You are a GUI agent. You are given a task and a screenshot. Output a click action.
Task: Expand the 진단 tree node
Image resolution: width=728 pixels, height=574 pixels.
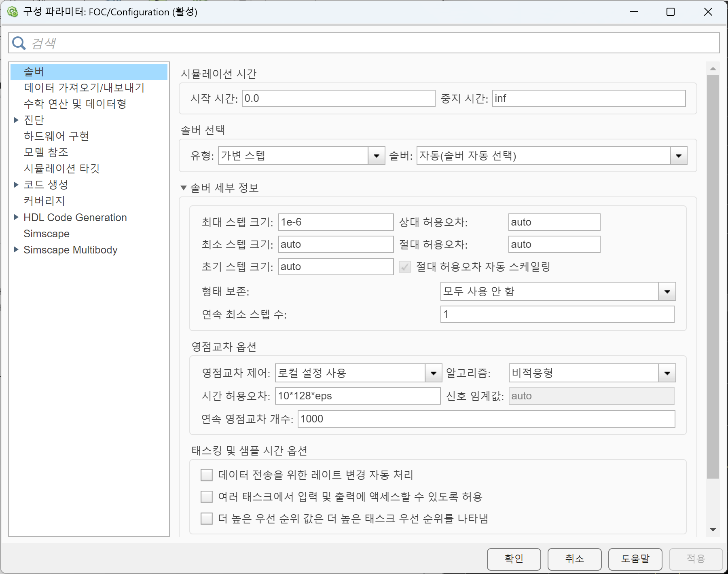(x=16, y=120)
